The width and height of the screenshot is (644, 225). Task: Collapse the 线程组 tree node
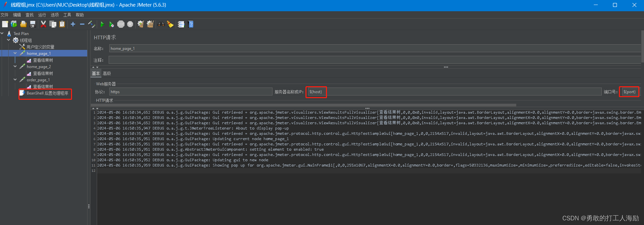click(9, 40)
